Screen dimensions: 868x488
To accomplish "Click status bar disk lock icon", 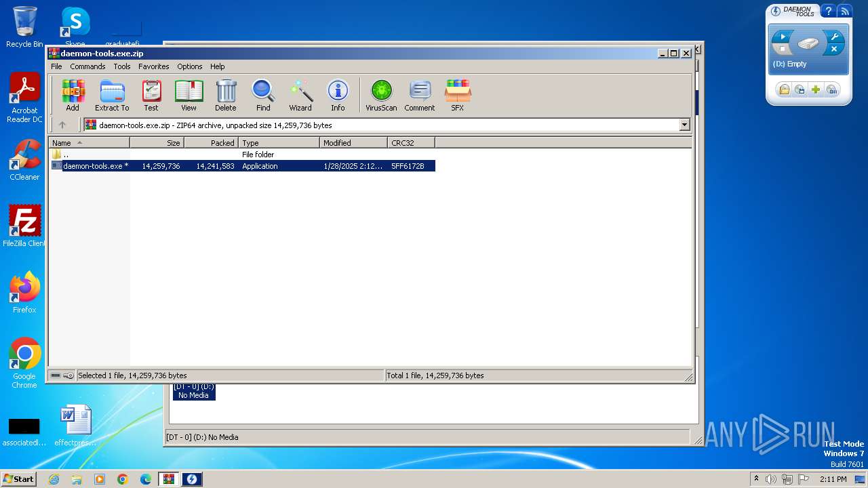I will tap(62, 375).
